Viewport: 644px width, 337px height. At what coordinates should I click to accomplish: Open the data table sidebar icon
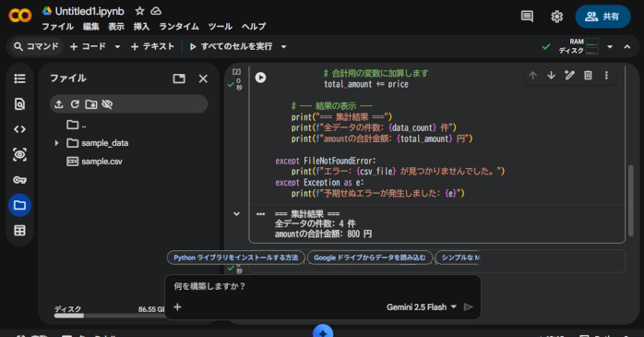click(x=19, y=231)
